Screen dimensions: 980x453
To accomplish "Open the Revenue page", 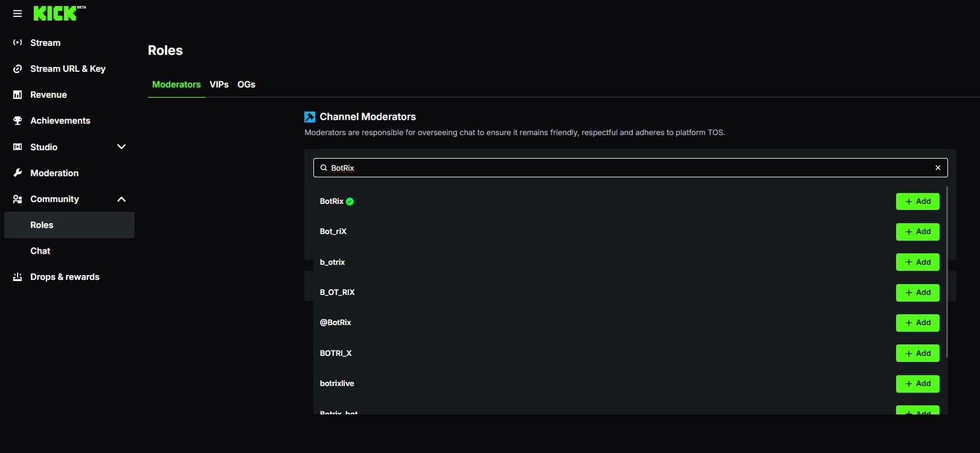I will click(69, 95).
